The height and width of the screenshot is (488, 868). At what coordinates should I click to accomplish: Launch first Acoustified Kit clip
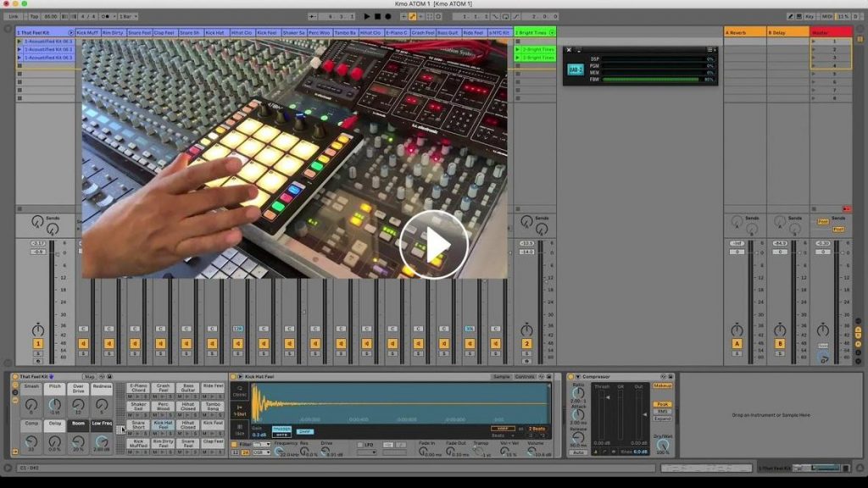click(x=19, y=42)
